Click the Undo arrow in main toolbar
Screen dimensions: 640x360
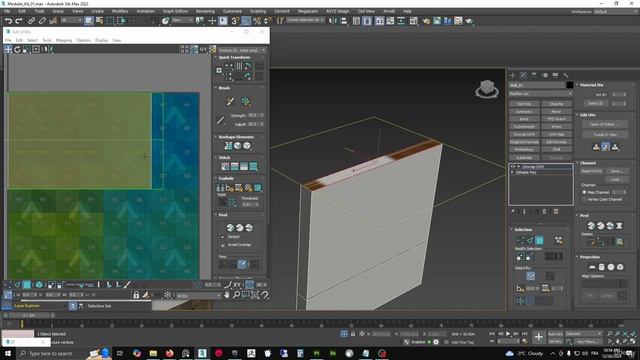coord(8,20)
